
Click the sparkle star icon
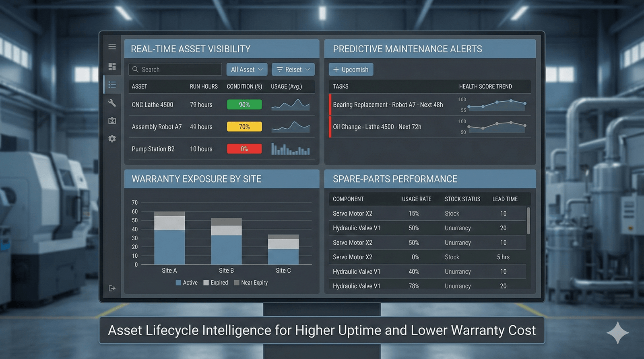[617, 333]
